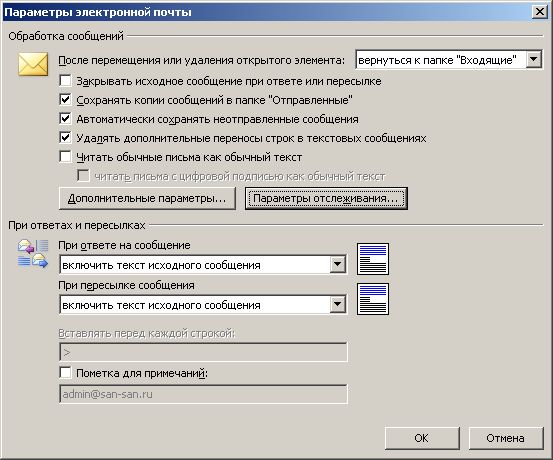The image size is (553, 460).
Task: Click the forward layout preview thumbnail
Action: tap(373, 299)
